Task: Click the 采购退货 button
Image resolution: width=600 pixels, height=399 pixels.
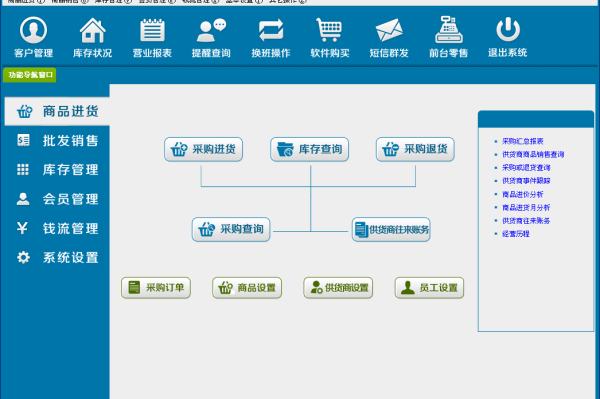Action: [415, 149]
